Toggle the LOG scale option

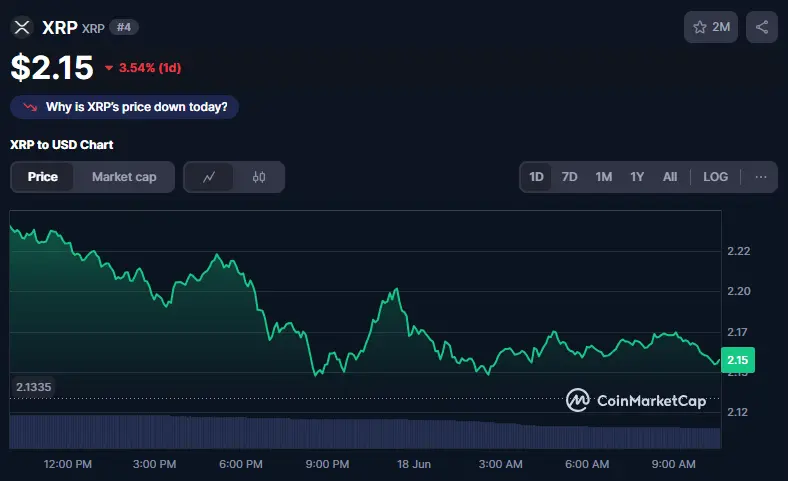coord(715,177)
